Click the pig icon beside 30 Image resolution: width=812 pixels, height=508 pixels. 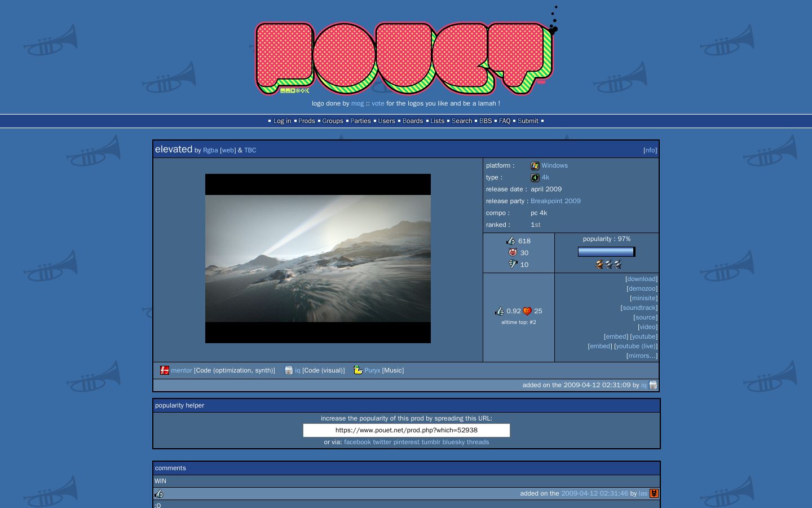(x=513, y=252)
